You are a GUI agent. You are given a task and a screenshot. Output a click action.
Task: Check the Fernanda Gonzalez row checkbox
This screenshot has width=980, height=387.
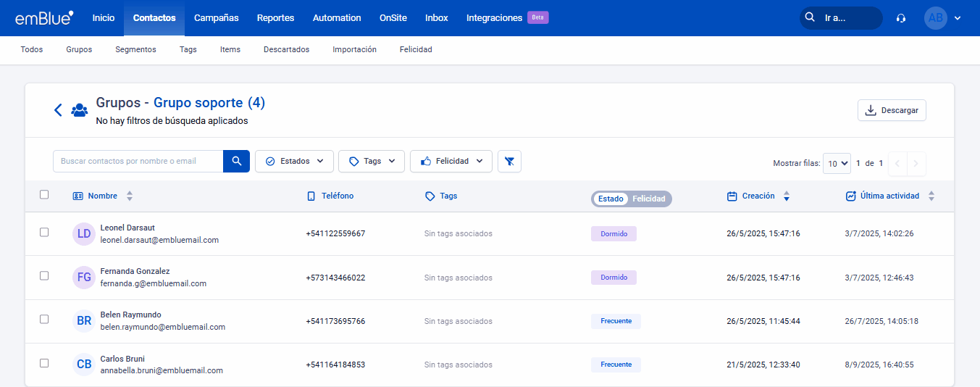(x=44, y=275)
